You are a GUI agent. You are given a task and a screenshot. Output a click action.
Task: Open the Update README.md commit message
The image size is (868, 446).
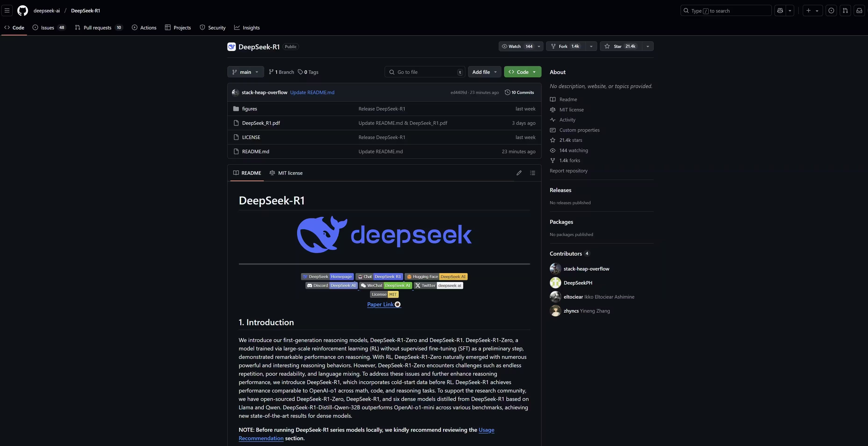coord(312,92)
